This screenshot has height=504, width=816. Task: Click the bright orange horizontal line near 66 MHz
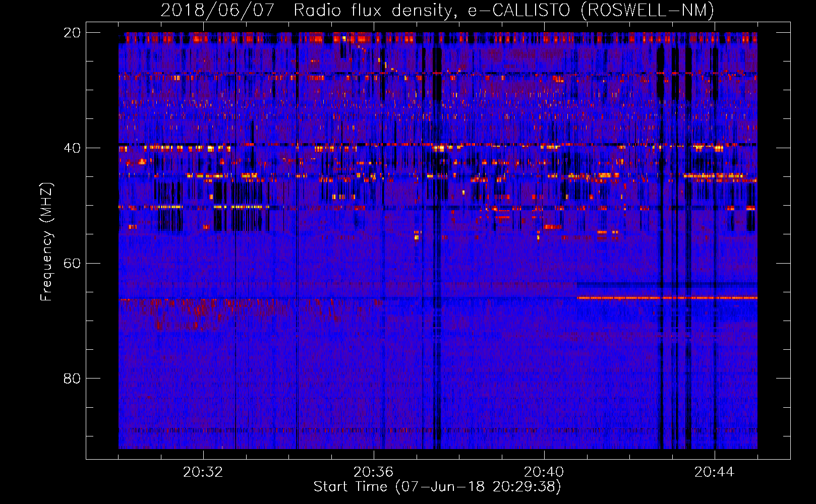click(667, 298)
